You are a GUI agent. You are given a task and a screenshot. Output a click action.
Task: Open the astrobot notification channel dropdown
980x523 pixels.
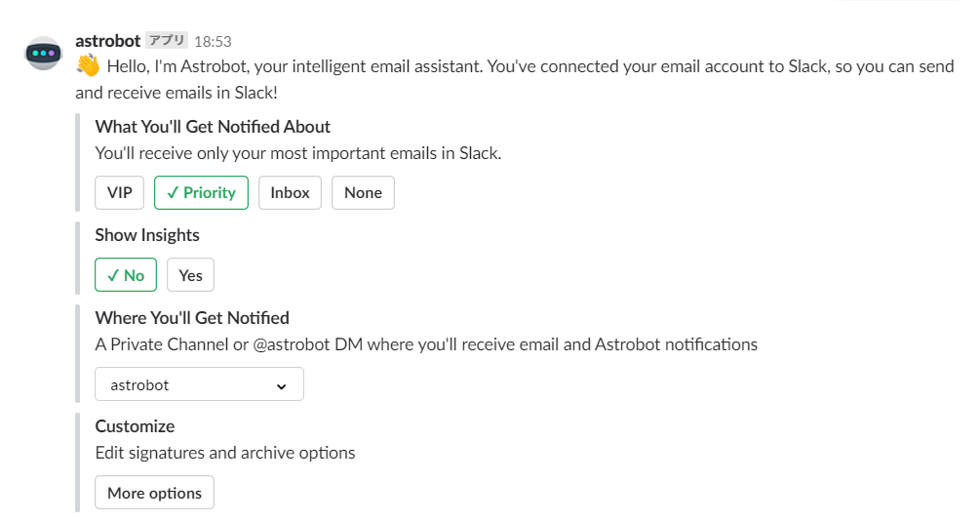point(199,384)
